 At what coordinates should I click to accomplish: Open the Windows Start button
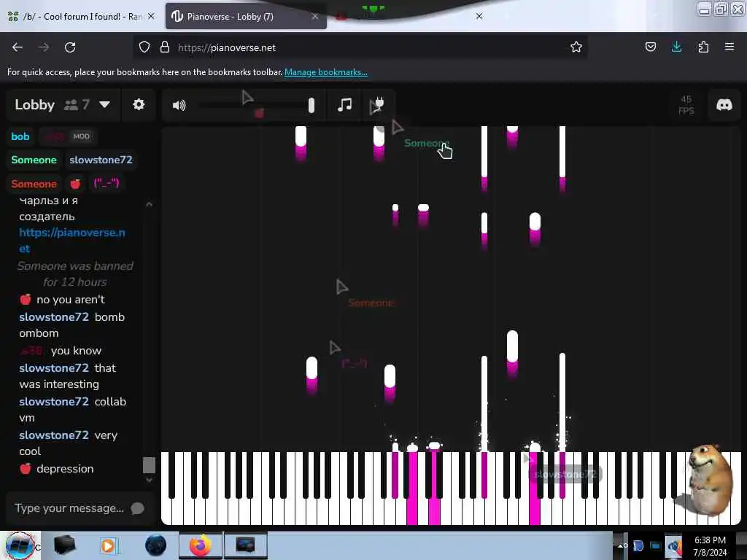tap(20, 545)
